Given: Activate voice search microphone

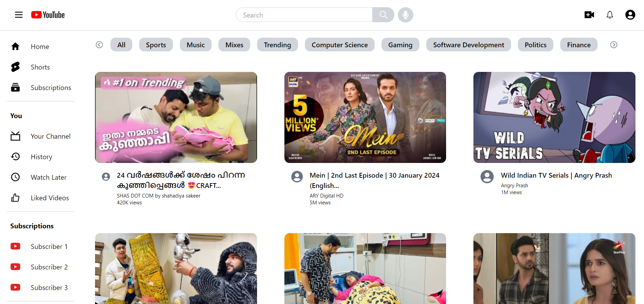Looking at the screenshot, I should pos(405,15).
